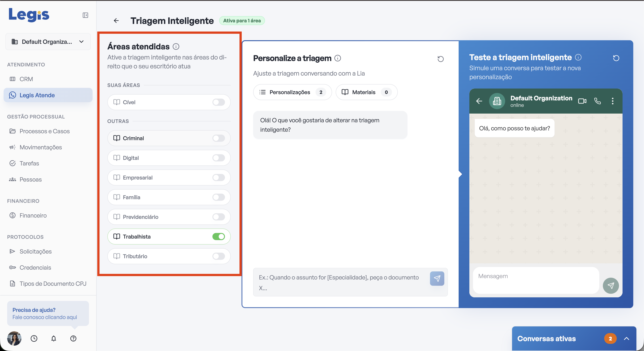Enable Família area triagem
Viewport: 644px width, 351px height.
click(x=218, y=197)
